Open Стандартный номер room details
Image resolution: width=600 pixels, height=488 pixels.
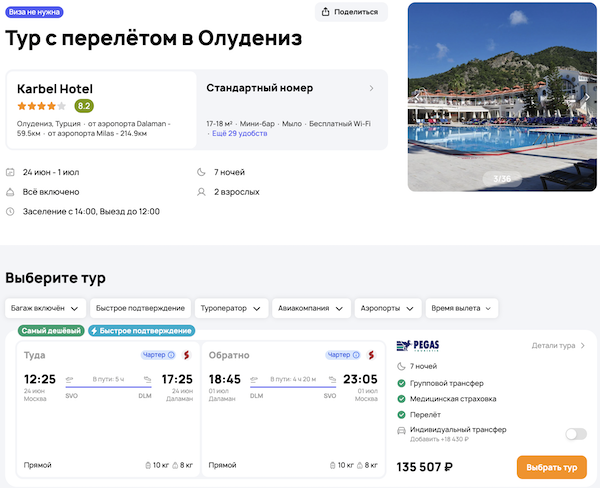pyautogui.click(x=291, y=88)
